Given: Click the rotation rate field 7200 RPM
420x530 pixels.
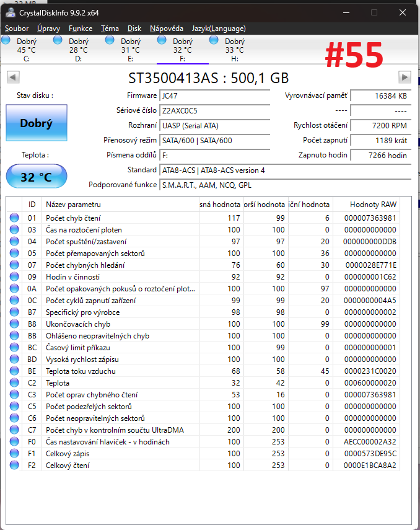Looking at the screenshot, I should [x=381, y=125].
